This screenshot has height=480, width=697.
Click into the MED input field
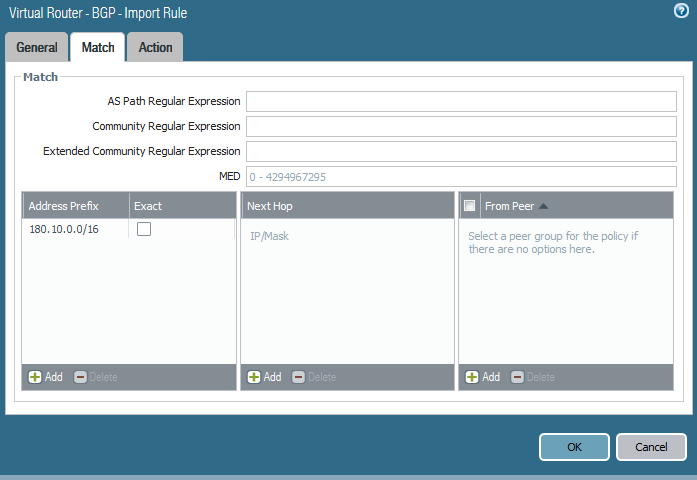(x=461, y=177)
